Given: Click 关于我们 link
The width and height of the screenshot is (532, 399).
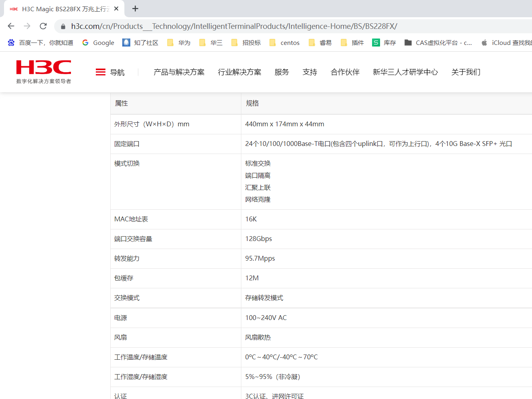Looking at the screenshot, I should pyautogui.click(x=465, y=72).
